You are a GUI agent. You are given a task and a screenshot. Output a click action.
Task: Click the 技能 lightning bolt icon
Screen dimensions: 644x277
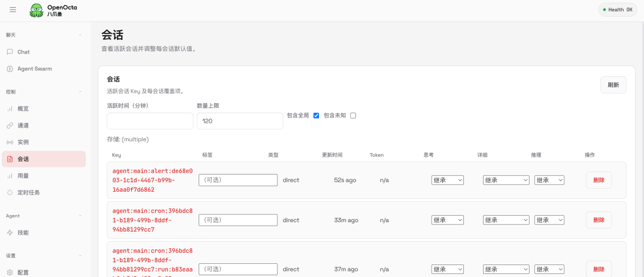point(10,233)
